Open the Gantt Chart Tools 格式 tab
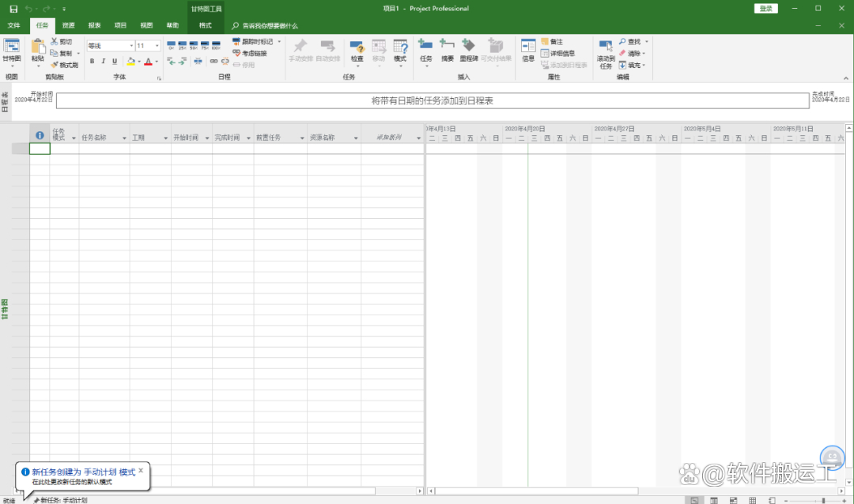854x504 pixels. (x=206, y=24)
